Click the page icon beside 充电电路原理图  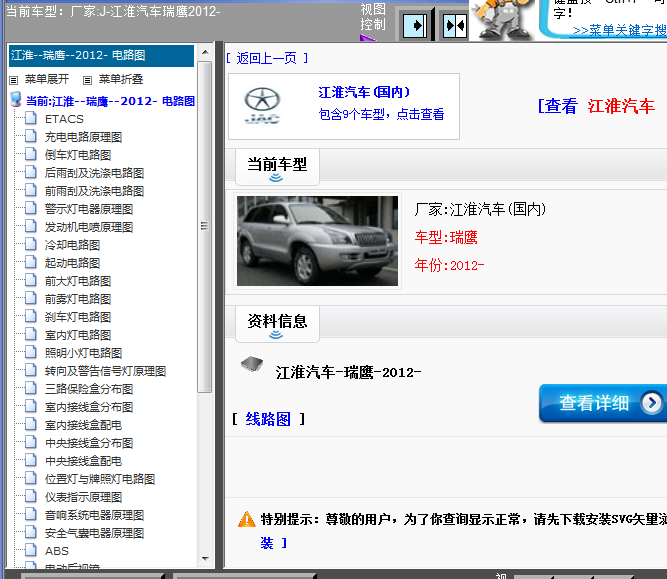[31, 136]
